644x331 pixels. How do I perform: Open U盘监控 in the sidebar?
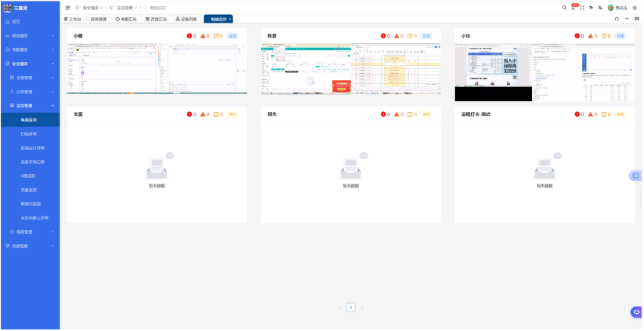pyautogui.click(x=28, y=176)
